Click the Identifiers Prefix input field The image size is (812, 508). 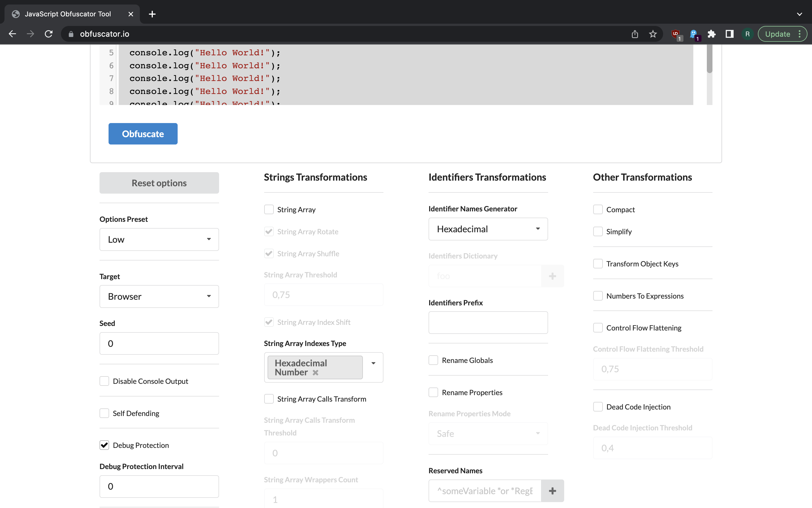tap(488, 323)
